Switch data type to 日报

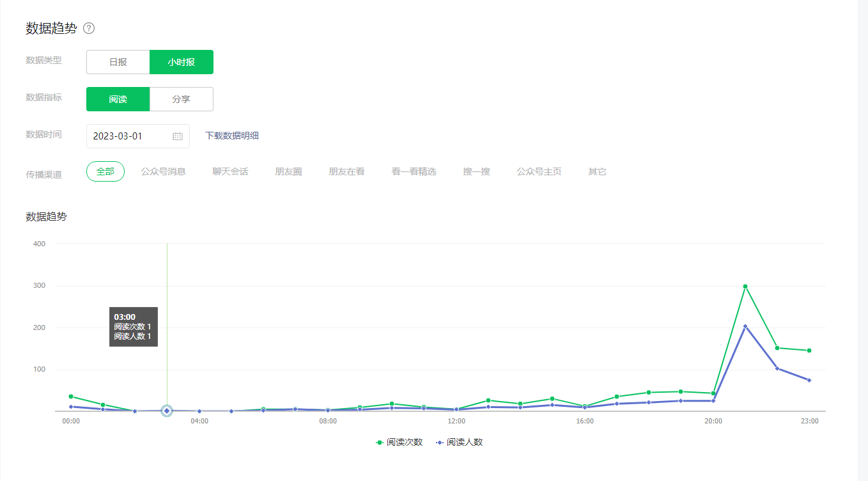(x=118, y=62)
